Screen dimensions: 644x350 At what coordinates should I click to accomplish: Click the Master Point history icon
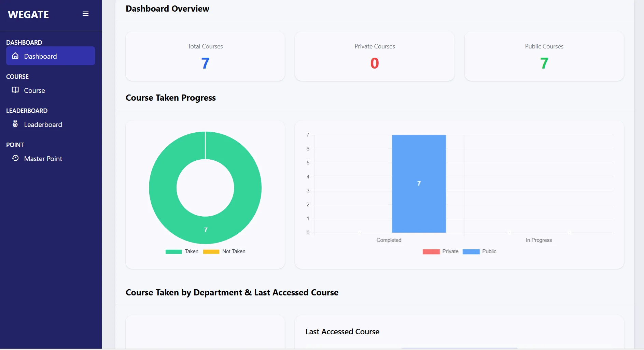tap(15, 158)
